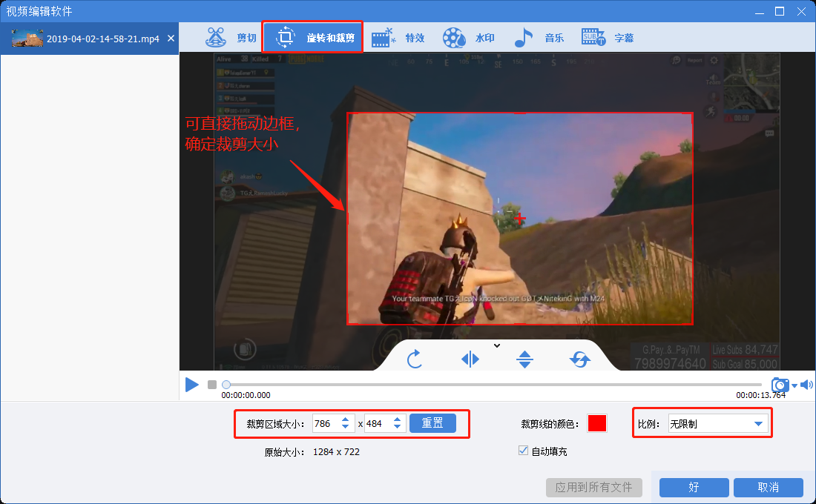Switch to the 旋转和裁剪 tab
Screen dimensions: 816x504
click(313, 38)
